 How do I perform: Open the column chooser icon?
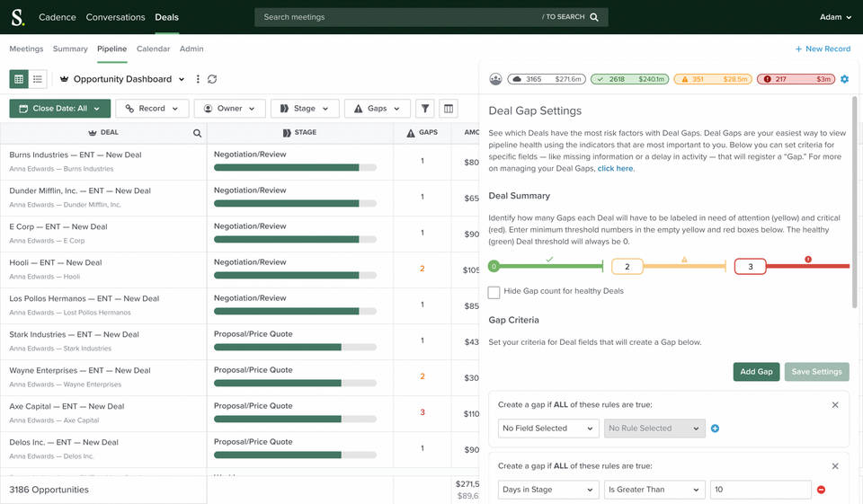[447, 109]
